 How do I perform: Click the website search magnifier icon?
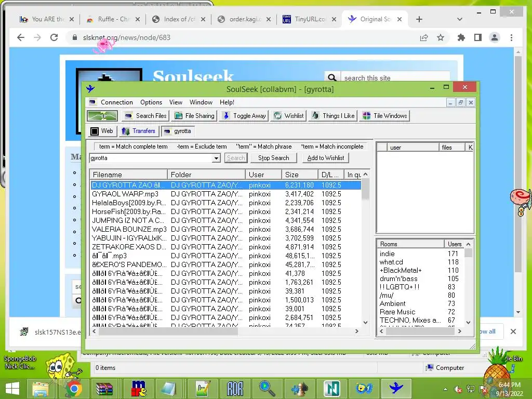coord(332,77)
